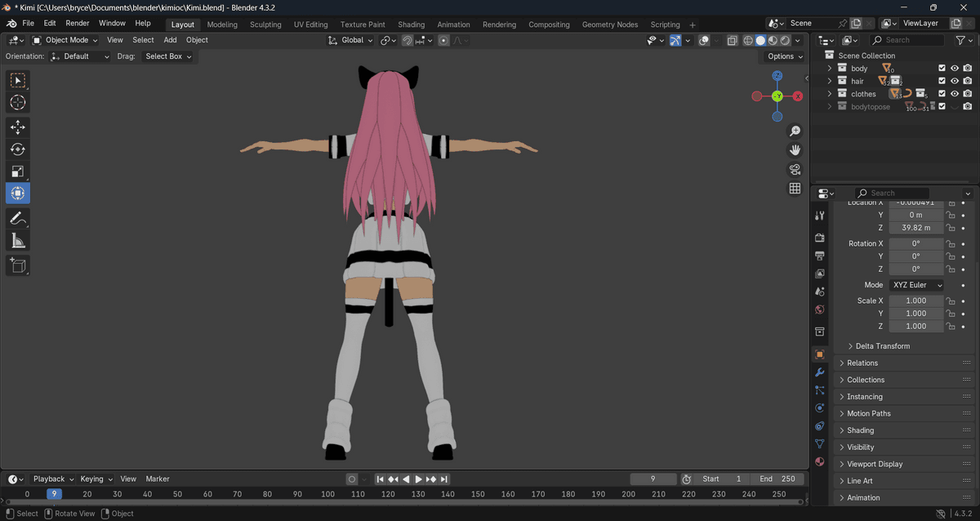Click the End frame field
Viewport: 980px width, 521px height.
click(777, 479)
